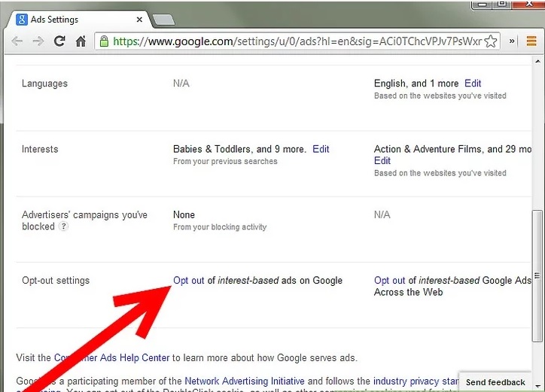Close the Ads Settings tab
This screenshot has width=545, height=392.
pyautogui.click(x=139, y=20)
